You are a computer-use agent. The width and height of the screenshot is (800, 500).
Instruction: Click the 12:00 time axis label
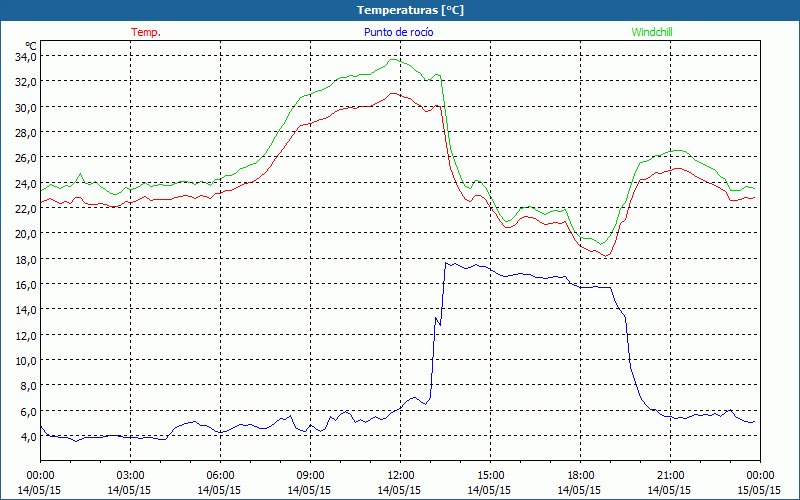401,476
